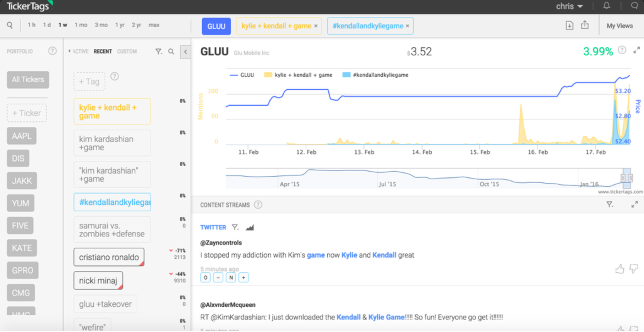Toggle #kendallandkyliegame tag in list
The image size is (644, 332).
click(112, 202)
